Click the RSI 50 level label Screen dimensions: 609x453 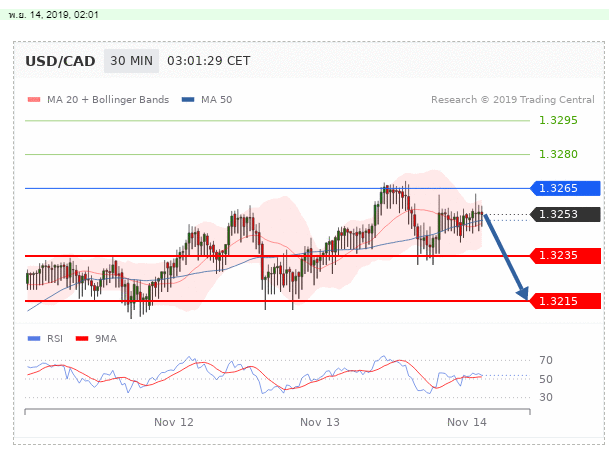tap(546, 379)
